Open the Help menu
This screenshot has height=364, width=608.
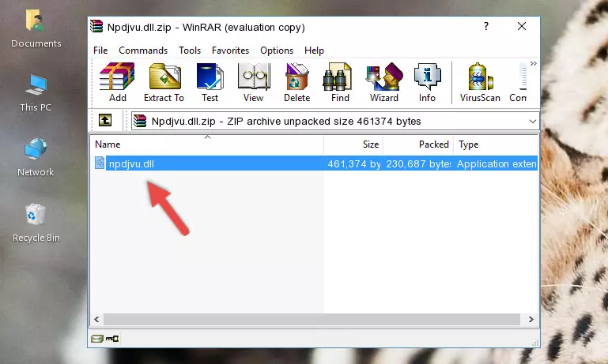314,51
